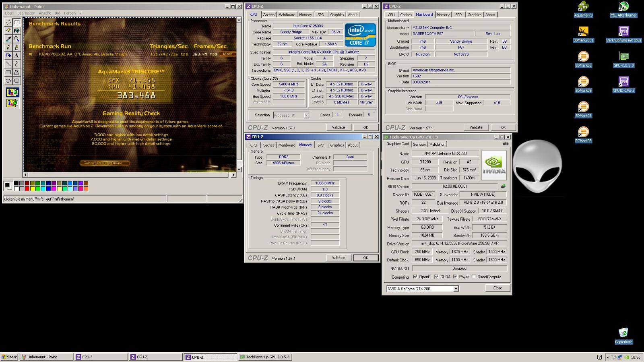
Task: Open Paint's Datei menu
Action: (x=9, y=13)
